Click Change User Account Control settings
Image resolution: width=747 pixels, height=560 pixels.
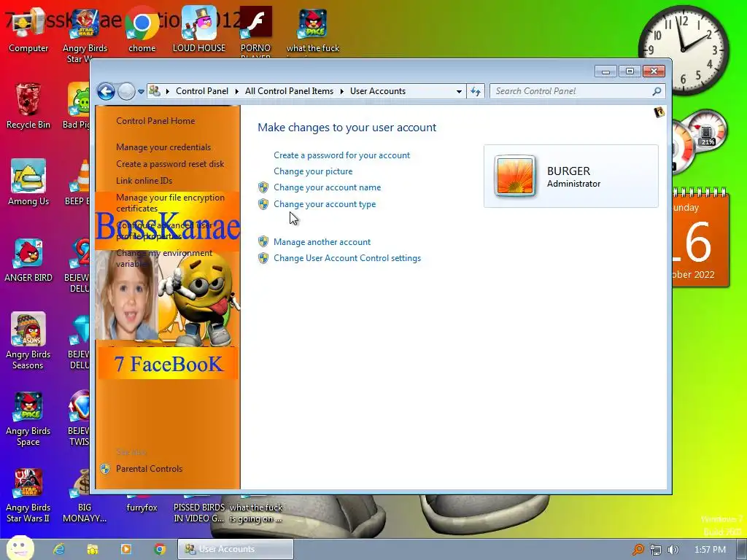click(x=347, y=258)
